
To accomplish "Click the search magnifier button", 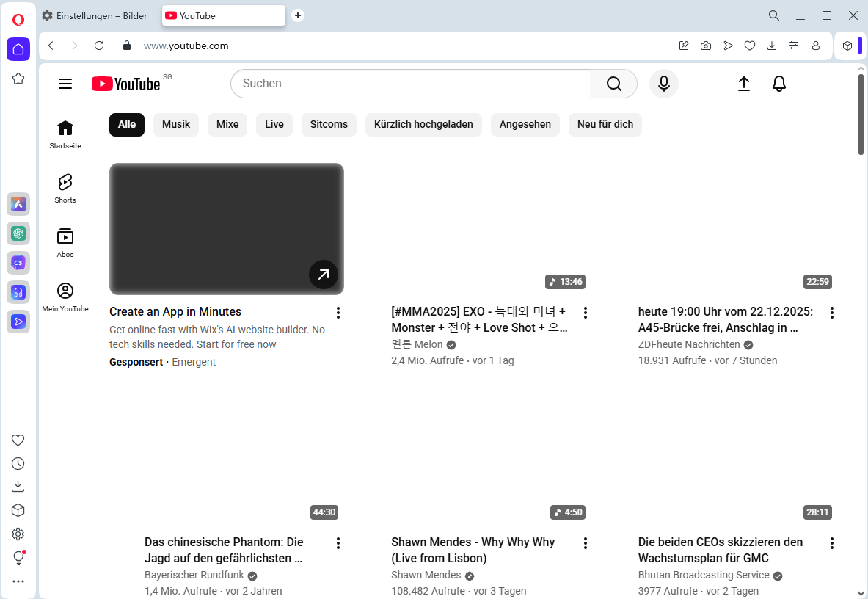I will point(614,84).
